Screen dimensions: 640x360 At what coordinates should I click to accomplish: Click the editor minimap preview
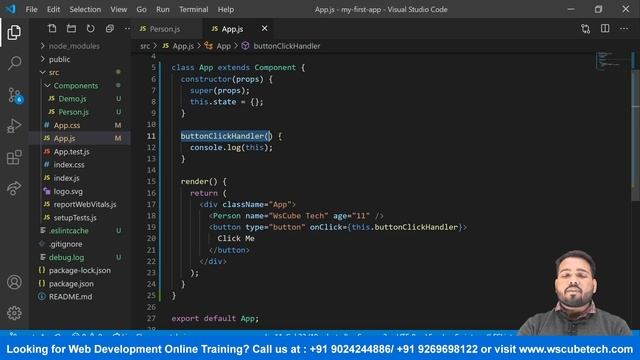[610, 61]
